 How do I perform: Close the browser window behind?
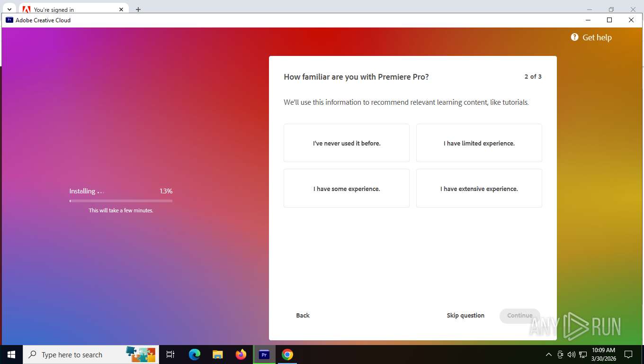(x=633, y=9)
